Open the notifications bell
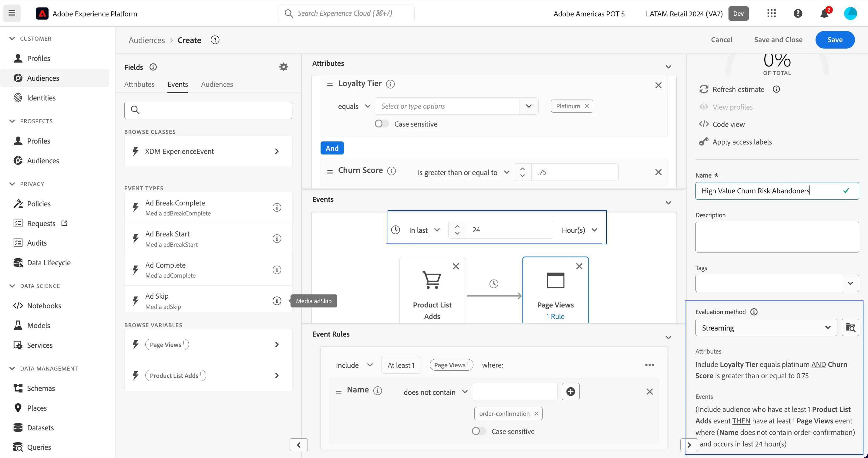 [825, 13]
